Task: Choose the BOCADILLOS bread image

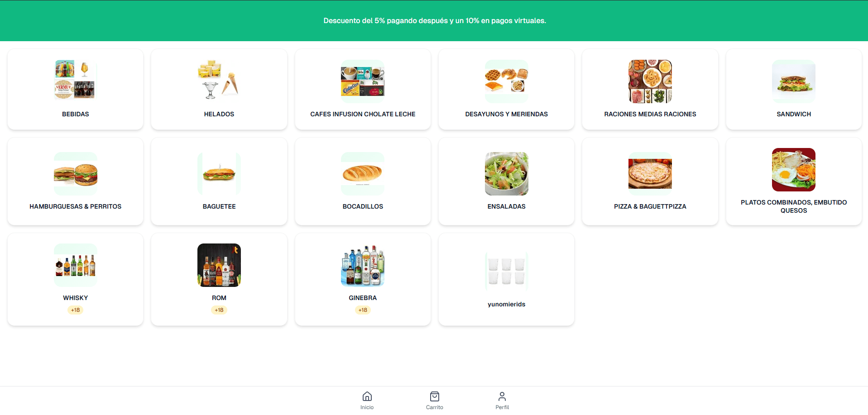Action: [363, 174]
